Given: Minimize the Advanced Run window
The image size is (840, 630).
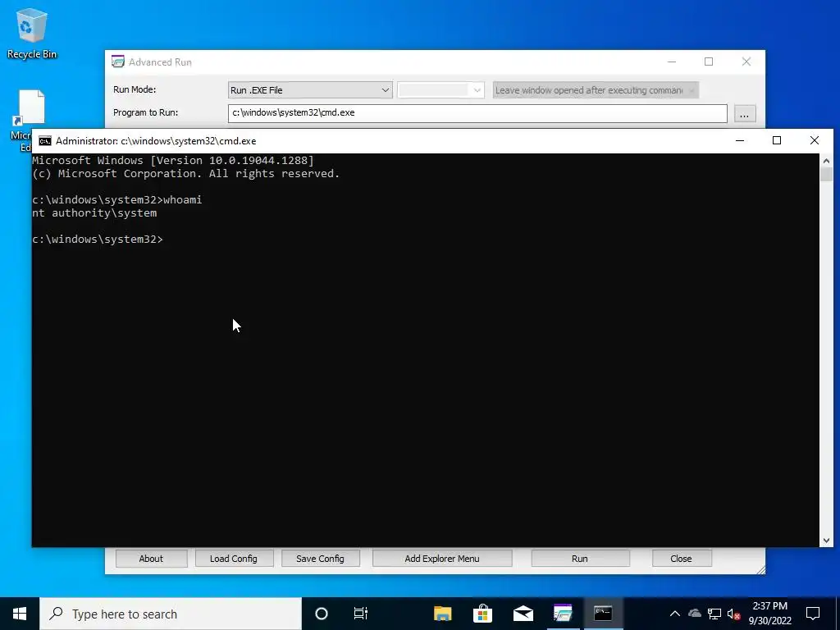Looking at the screenshot, I should 672,62.
